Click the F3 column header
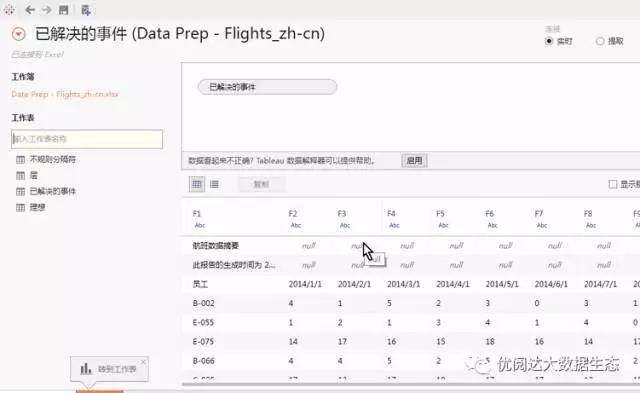Viewport: 640px width, 393px height. (x=342, y=214)
